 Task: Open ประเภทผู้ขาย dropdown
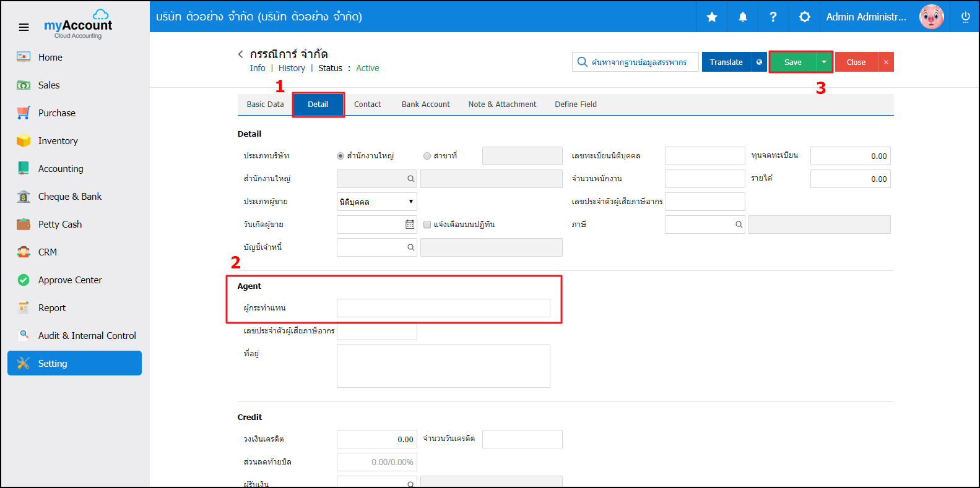click(376, 202)
